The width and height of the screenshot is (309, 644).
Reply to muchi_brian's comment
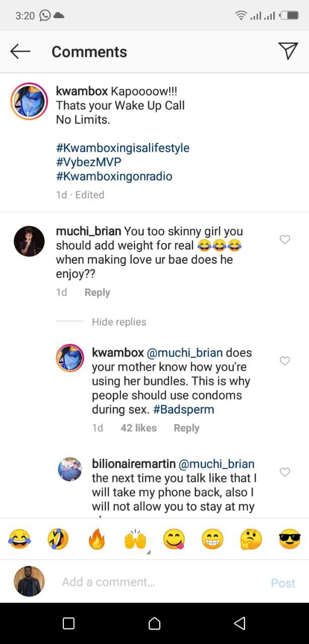tap(97, 292)
